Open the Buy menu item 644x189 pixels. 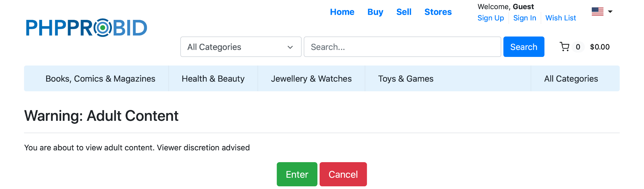click(x=375, y=12)
